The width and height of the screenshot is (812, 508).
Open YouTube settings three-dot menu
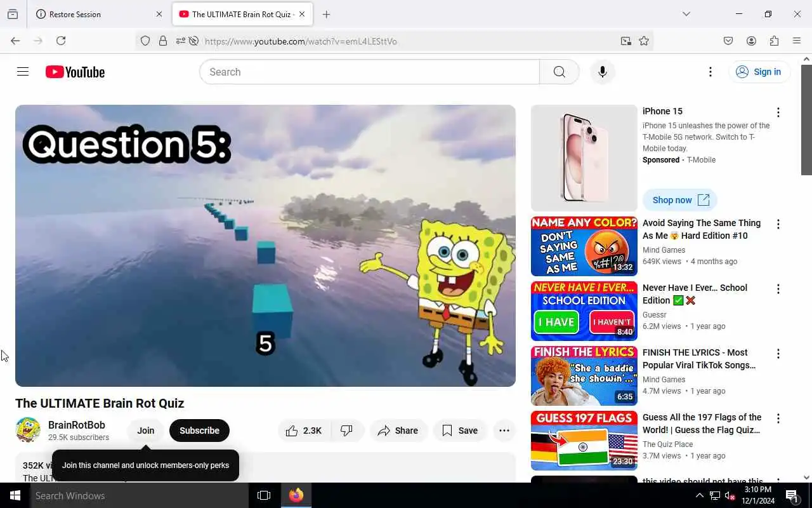(x=710, y=72)
